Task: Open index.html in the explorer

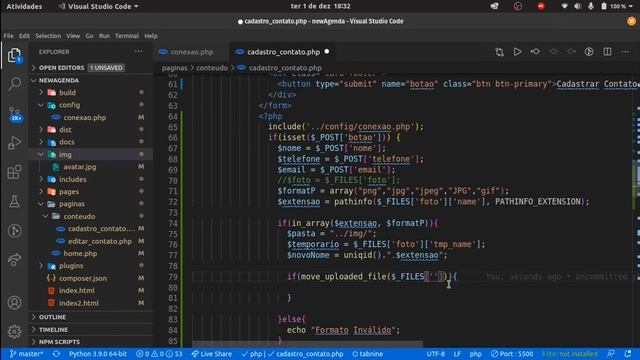Action: coord(76,291)
